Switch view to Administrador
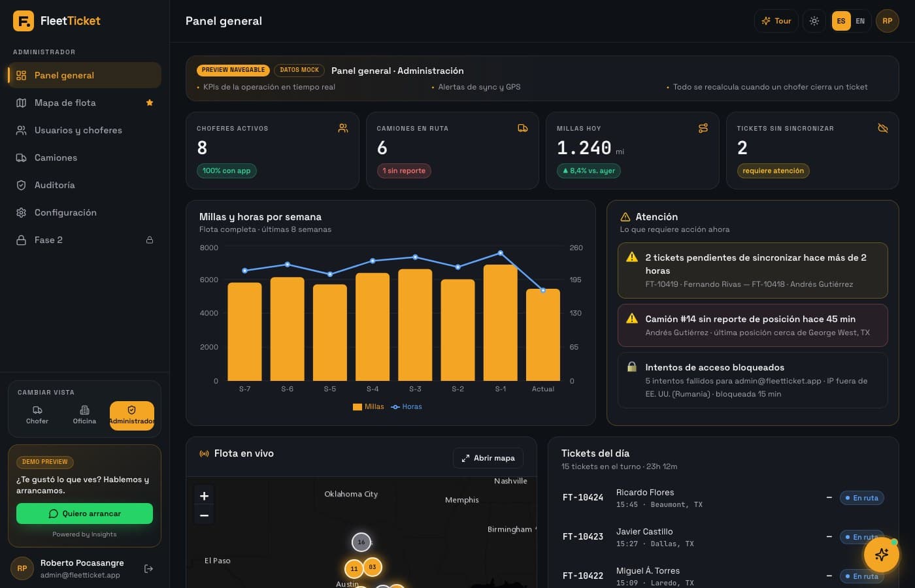 (x=132, y=416)
